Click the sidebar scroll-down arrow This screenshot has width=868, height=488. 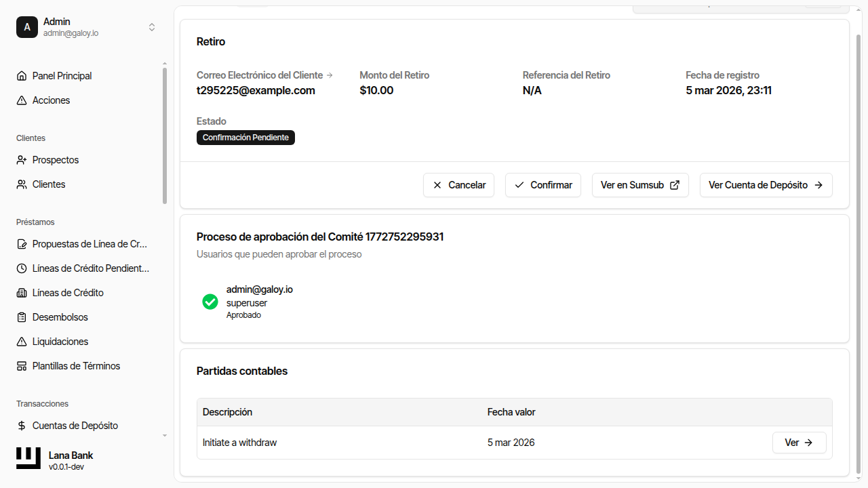coord(165,435)
